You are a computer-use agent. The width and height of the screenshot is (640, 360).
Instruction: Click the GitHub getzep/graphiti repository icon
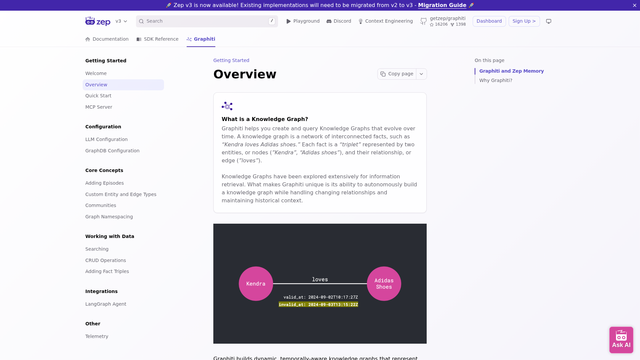click(x=424, y=21)
